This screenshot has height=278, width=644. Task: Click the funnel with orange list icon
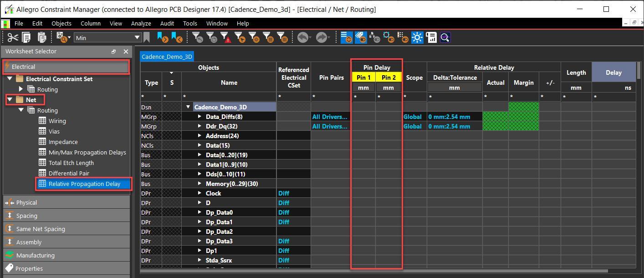point(268,37)
